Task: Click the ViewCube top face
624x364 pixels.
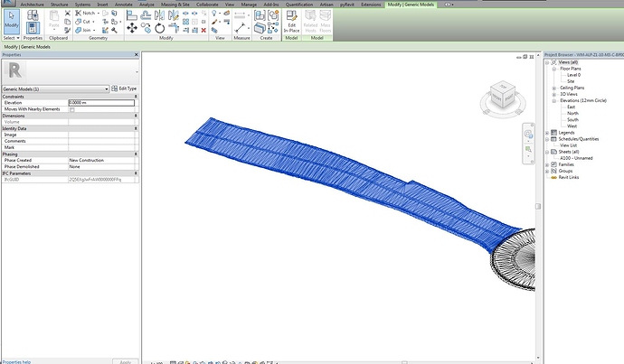Action: pyautogui.click(x=504, y=87)
